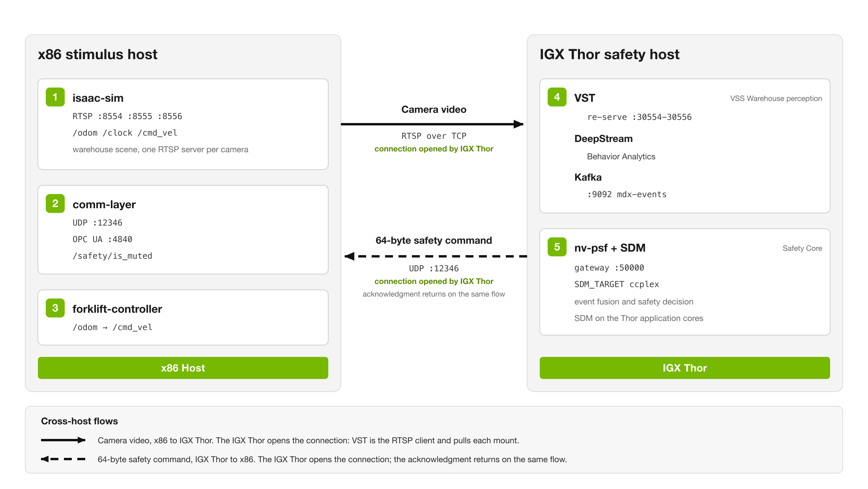Click the green number 2 badge beside comm-layer
868x489 pixels.
pos(55,203)
